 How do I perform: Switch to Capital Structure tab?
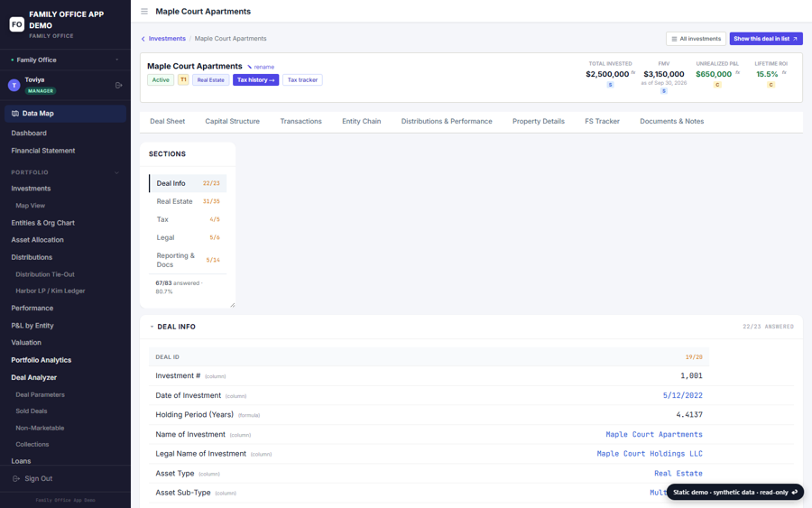pyautogui.click(x=233, y=121)
